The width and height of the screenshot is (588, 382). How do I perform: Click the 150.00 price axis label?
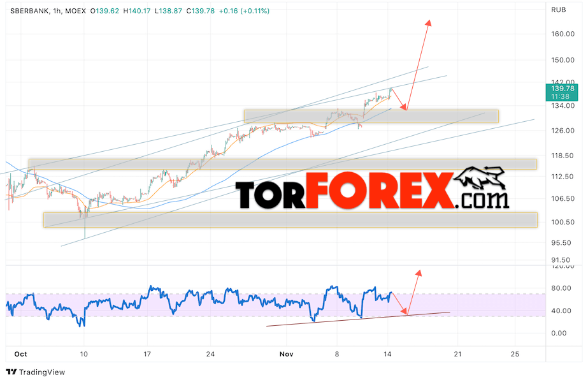[x=563, y=60]
